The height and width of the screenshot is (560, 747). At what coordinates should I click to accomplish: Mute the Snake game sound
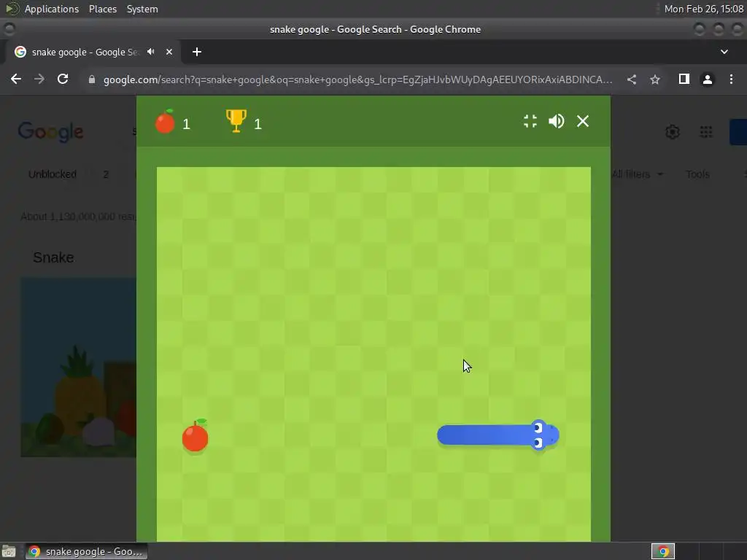[556, 121]
